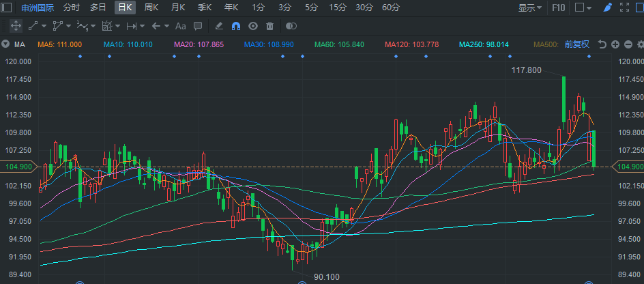Image resolution: width=644 pixels, height=284 pixels.
Task: Select the straight line drawing tool
Action: tap(33, 26)
